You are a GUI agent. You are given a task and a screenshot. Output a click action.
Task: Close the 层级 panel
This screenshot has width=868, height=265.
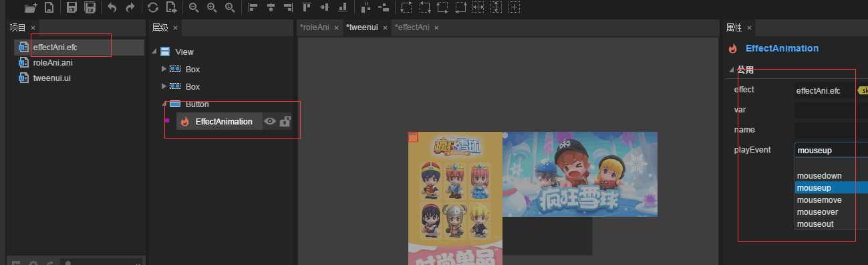point(175,27)
